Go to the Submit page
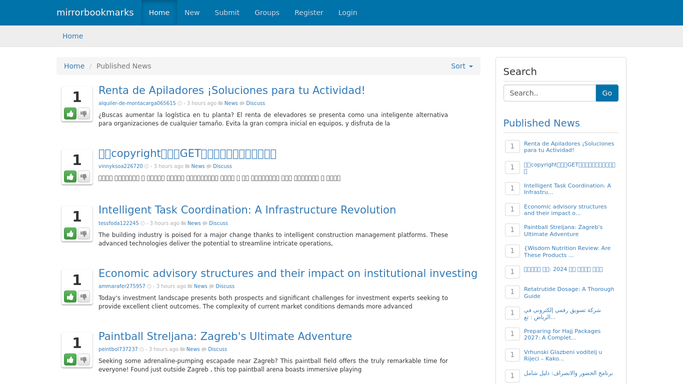 [227, 13]
